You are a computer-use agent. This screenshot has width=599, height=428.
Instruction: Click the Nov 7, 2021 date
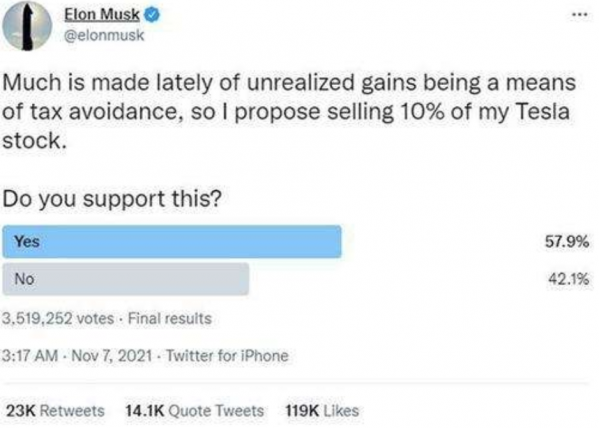(112, 356)
